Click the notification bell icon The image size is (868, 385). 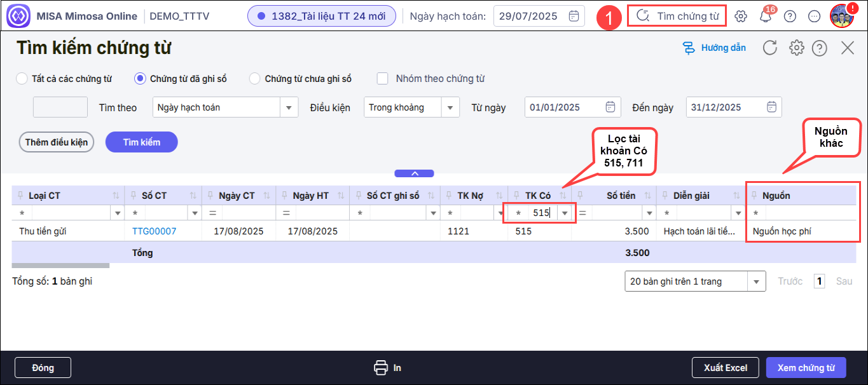pyautogui.click(x=766, y=17)
